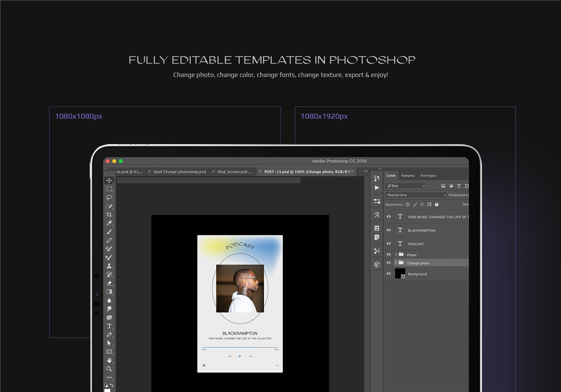Click the skip-forward button in the player
The width and height of the screenshot is (561, 392).
click(x=250, y=356)
